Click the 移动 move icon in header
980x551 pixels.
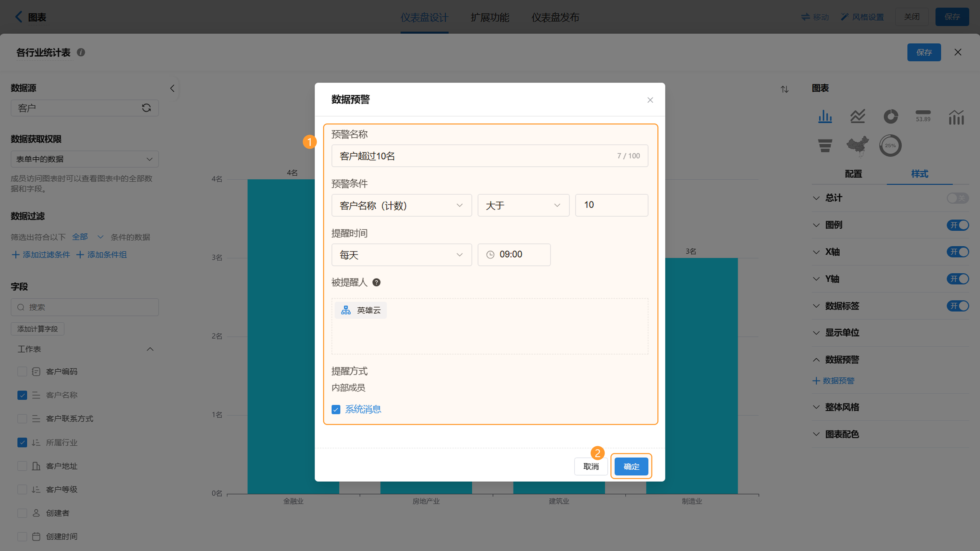coord(805,17)
